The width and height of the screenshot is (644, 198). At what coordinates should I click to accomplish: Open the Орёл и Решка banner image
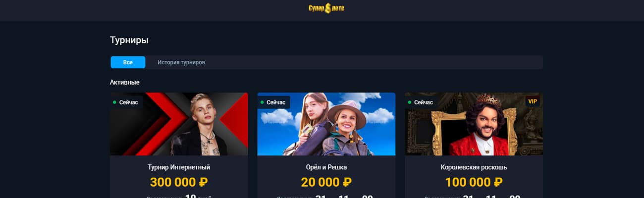(326, 124)
